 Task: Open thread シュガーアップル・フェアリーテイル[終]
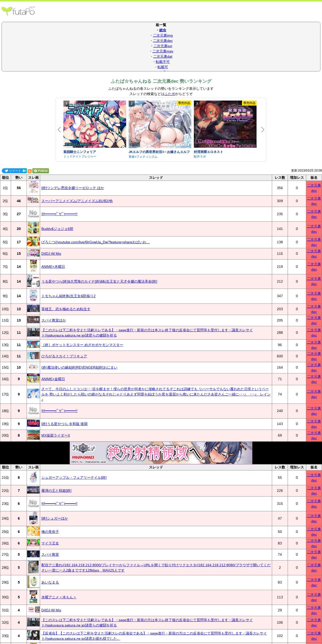(74, 477)
